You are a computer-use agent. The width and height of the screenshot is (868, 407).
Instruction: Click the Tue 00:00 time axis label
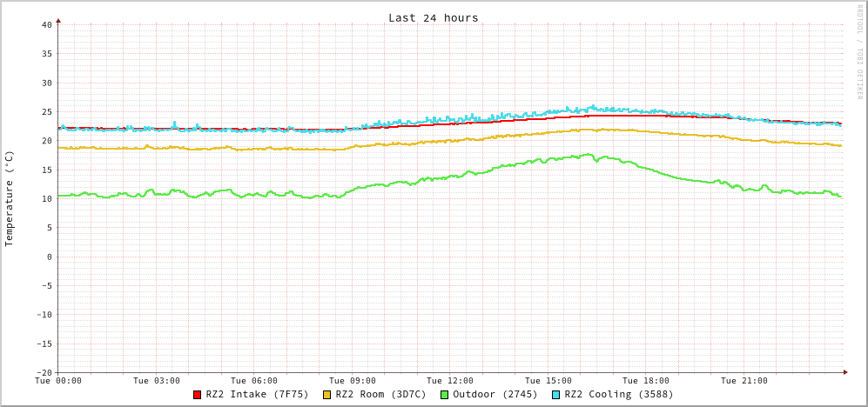tap(58, 381)
